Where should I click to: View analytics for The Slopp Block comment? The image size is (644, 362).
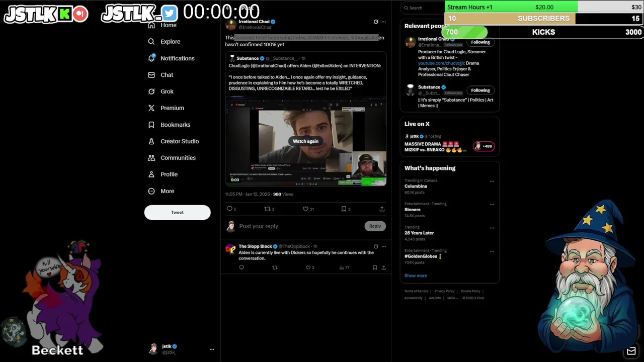coord(344,267)
